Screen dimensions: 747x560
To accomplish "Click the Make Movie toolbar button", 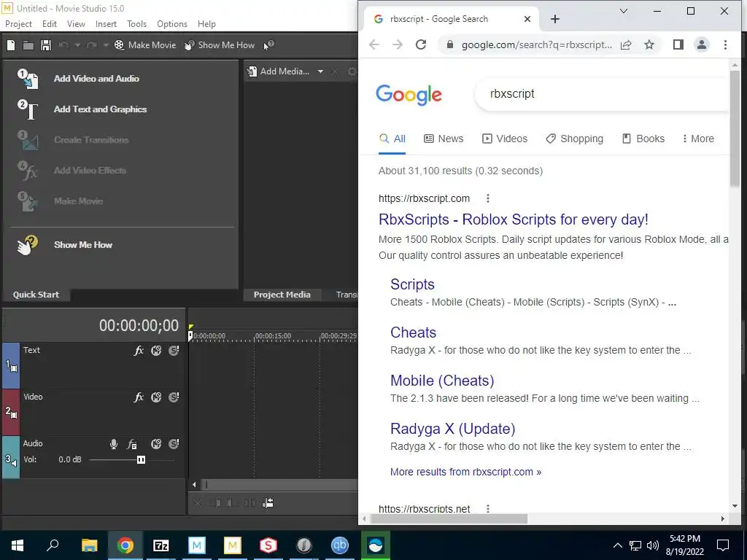I will tap(145, 45).
